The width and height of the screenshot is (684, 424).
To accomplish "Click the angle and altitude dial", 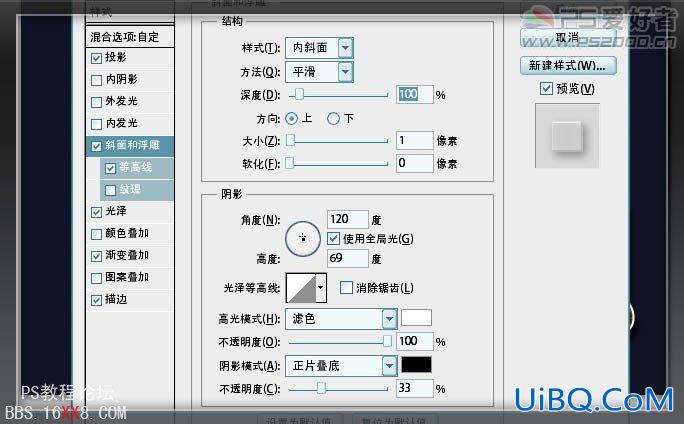I will pos(303,238).
